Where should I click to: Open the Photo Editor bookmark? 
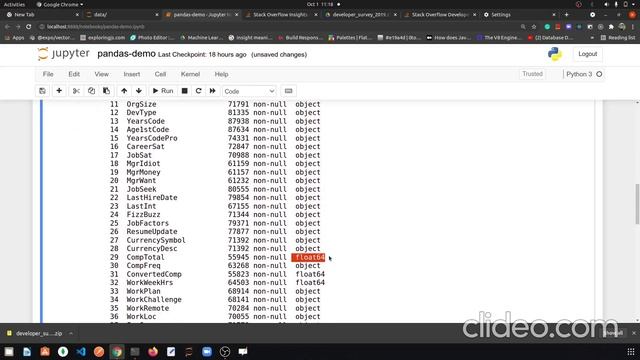[152, 38]
